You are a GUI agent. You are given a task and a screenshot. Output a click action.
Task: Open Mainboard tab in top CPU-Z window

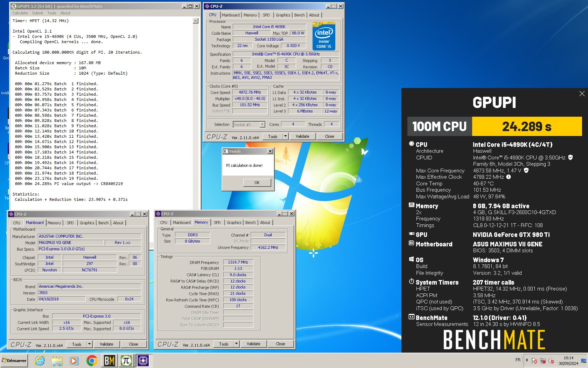click(231, 15)
